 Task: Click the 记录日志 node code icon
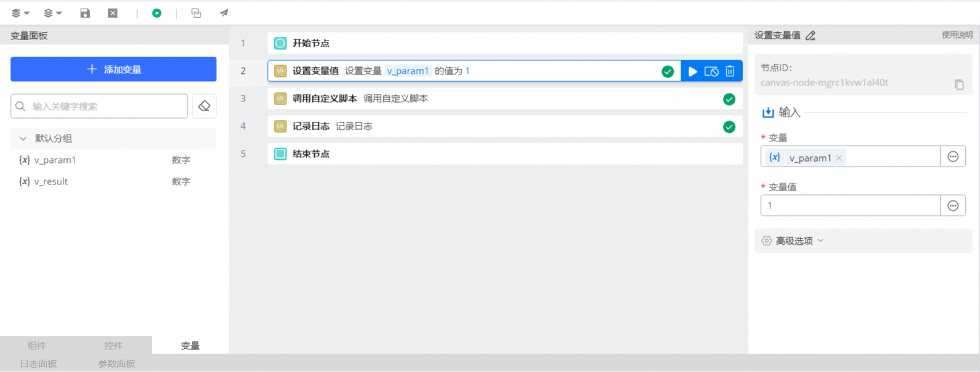tap(280, 126)
